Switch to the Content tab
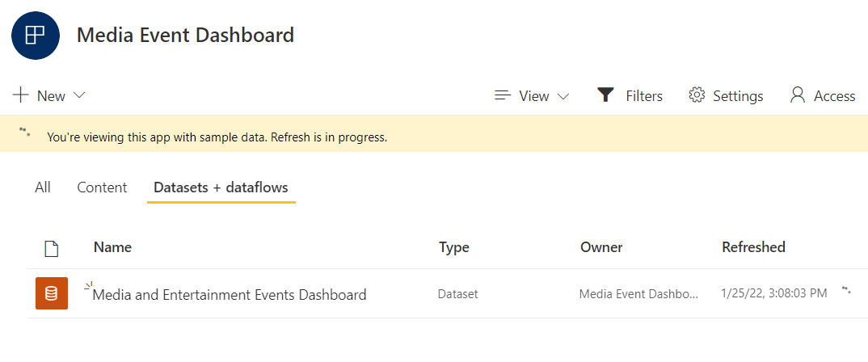This screenshot has width=868, height=362. (x=102, y=187)
